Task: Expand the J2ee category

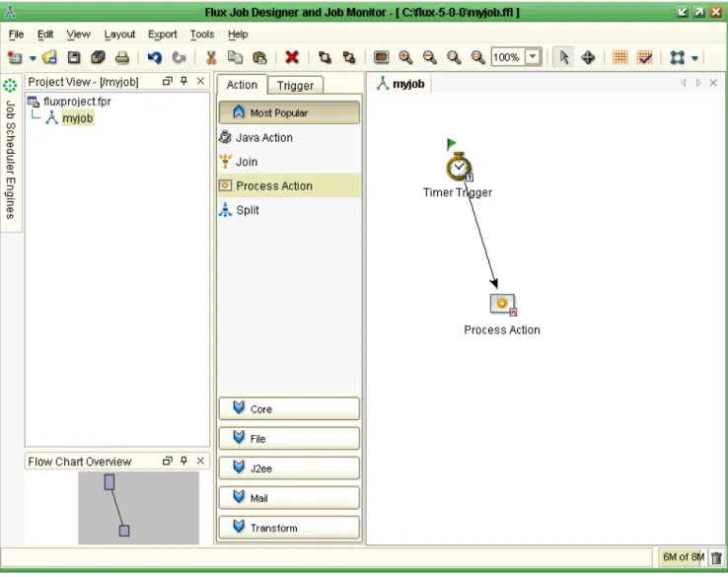Action: [x=289, y=469]
